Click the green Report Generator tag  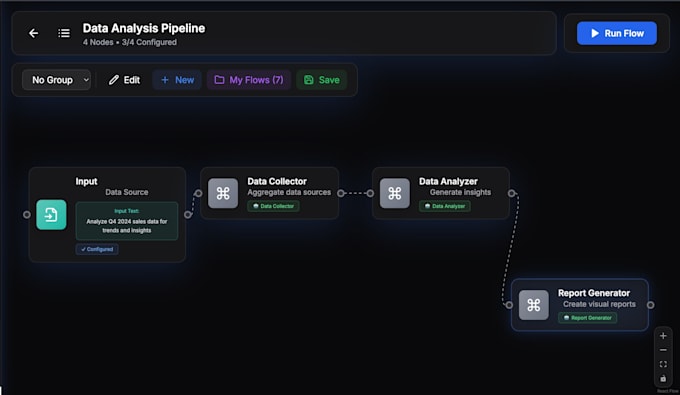[588, 318]
